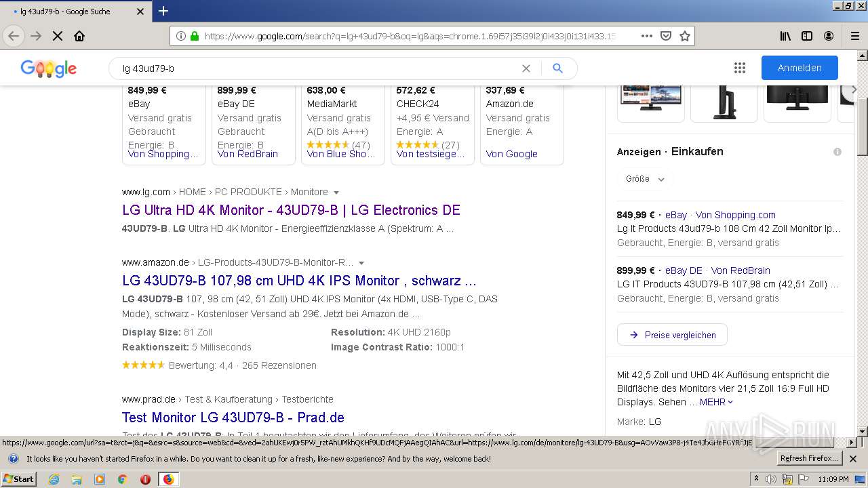This screenshot has height=488, width=868.
Task: Click the Firefox back arrow button
Action: click(14, 36)
